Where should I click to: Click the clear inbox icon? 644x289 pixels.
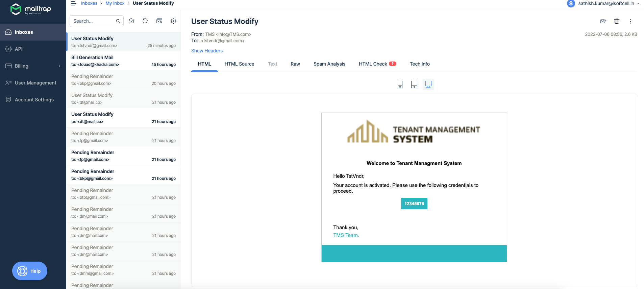click(x=159, y=21)
